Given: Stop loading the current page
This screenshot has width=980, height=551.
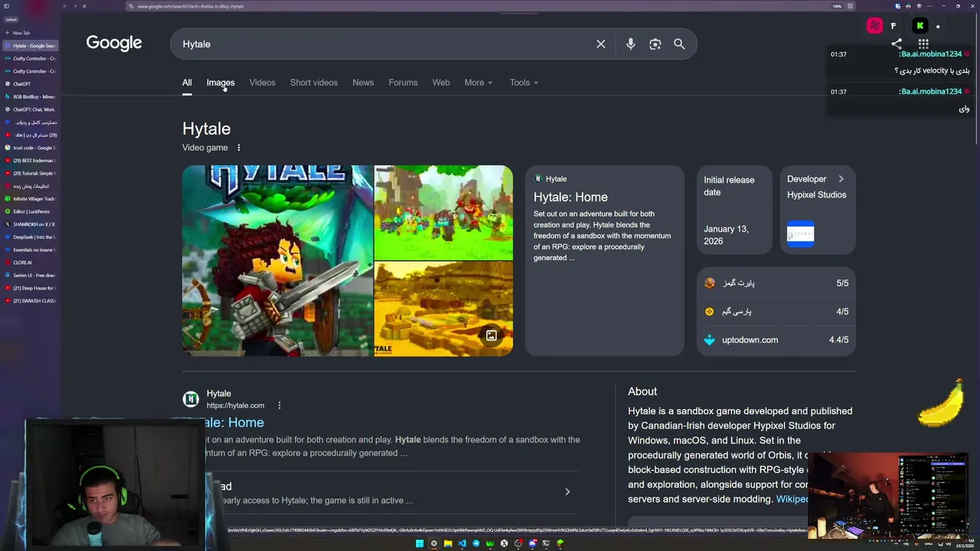Looking at the screenshot, I should click(x=84, y=6).
